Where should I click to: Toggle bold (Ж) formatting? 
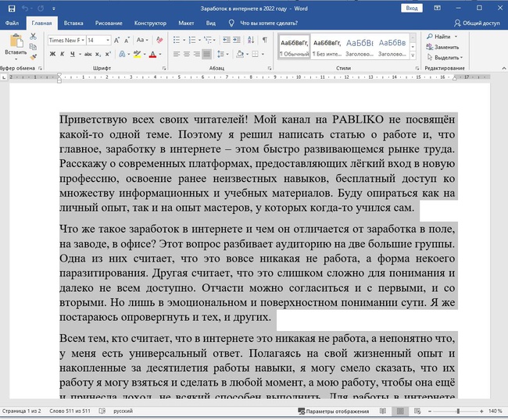52,54
